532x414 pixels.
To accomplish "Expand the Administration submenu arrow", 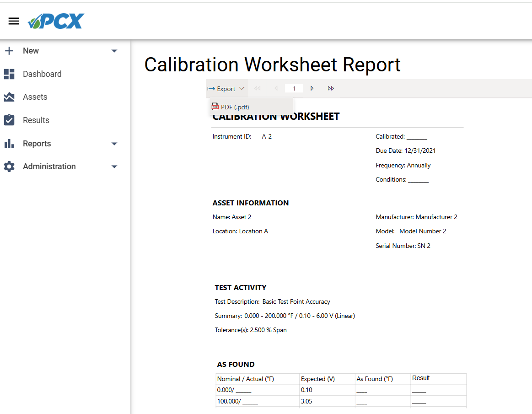I will (x=114, y=167).
